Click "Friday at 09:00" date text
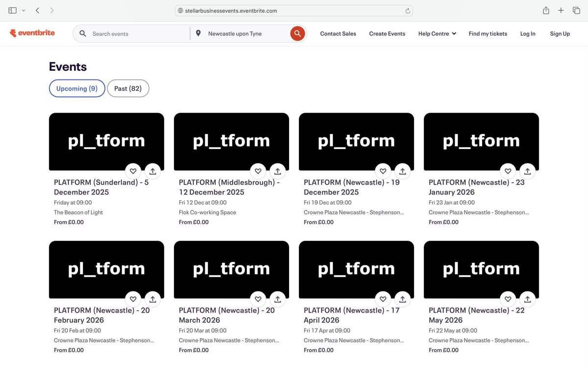The height and width of the screenshot is (368, 588). coord(73,202)
